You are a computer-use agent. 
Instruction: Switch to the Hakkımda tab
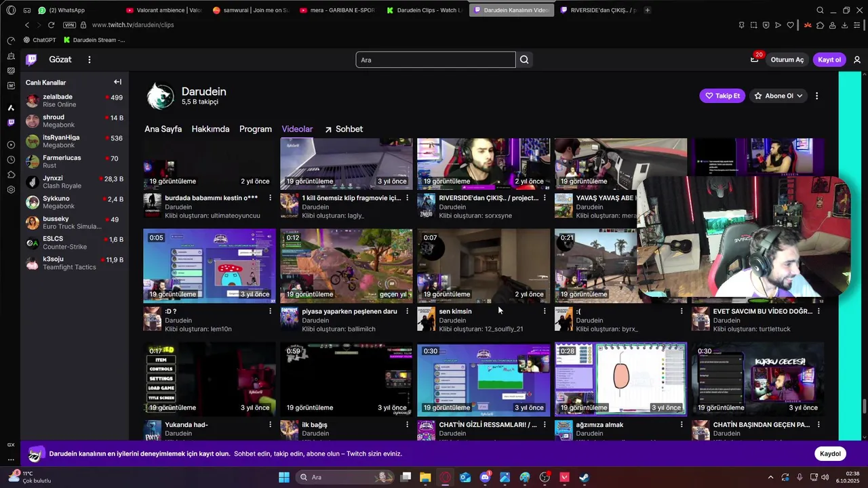tap(210, 129)
